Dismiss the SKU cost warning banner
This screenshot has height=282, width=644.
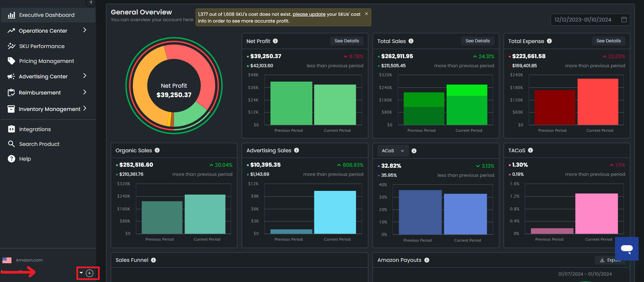coord(366,14)
